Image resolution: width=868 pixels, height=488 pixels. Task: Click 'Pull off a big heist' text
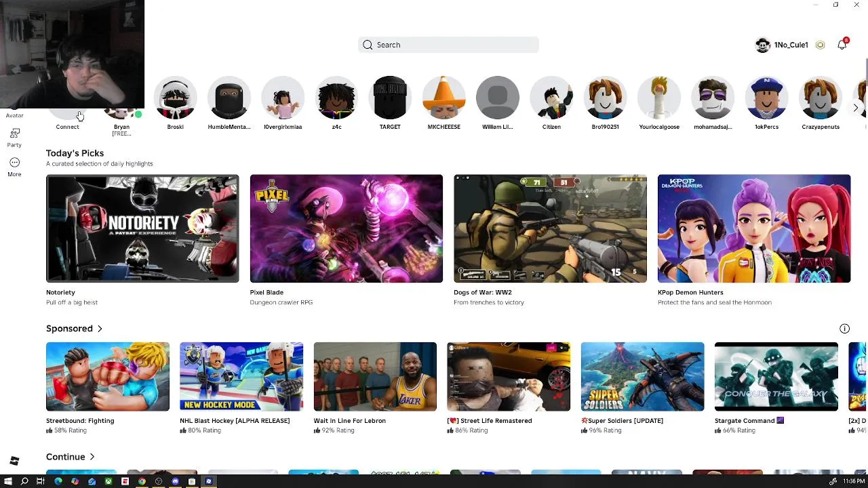pos(72,302)
